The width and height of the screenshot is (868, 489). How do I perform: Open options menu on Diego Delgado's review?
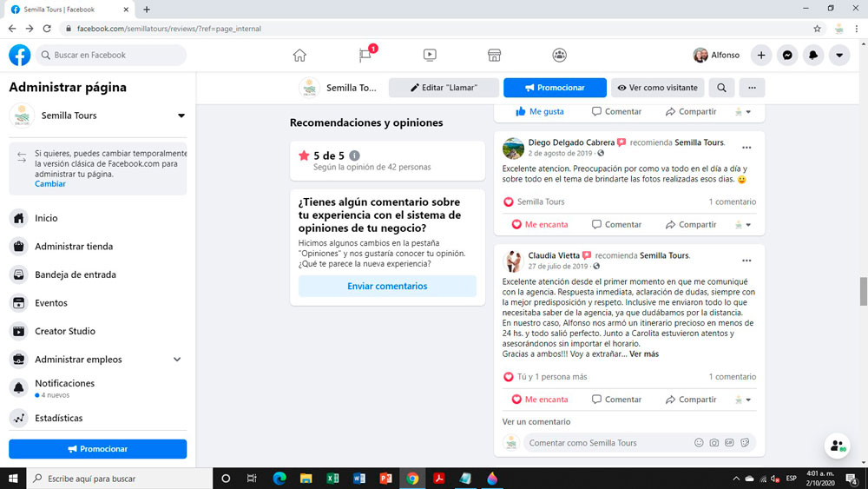point(746,148)
